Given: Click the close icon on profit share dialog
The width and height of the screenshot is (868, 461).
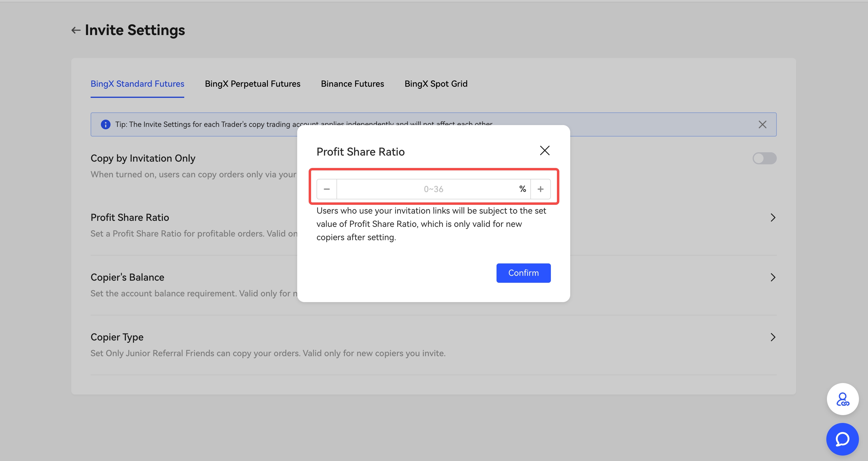Looking at the screenshot, I should pos(544,150).
